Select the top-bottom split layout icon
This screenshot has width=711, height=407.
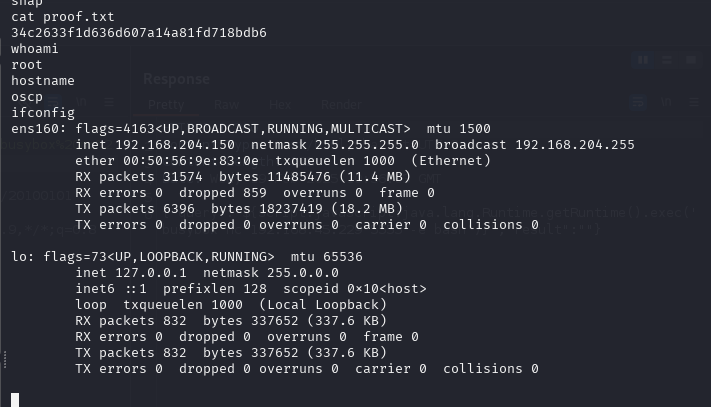tap(667, 60)
